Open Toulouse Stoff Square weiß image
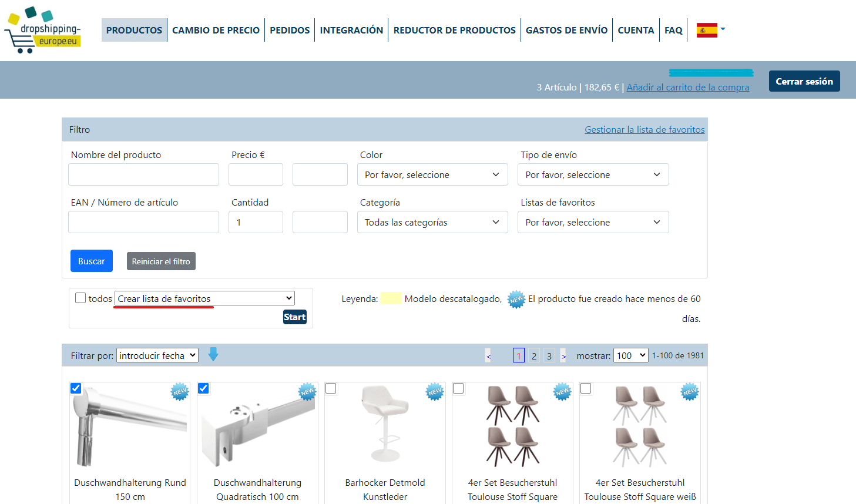The image size is (856, 504). point(640,426)
